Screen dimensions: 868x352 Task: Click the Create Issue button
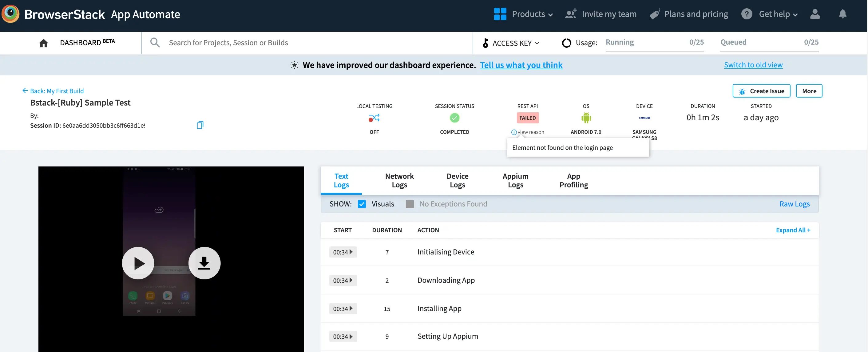[761, 91]
